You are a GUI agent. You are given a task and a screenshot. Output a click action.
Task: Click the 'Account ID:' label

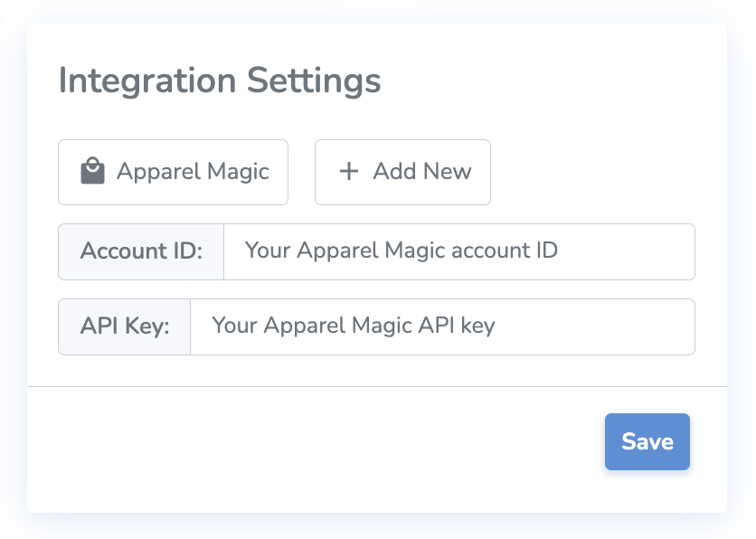coord(141,251)
